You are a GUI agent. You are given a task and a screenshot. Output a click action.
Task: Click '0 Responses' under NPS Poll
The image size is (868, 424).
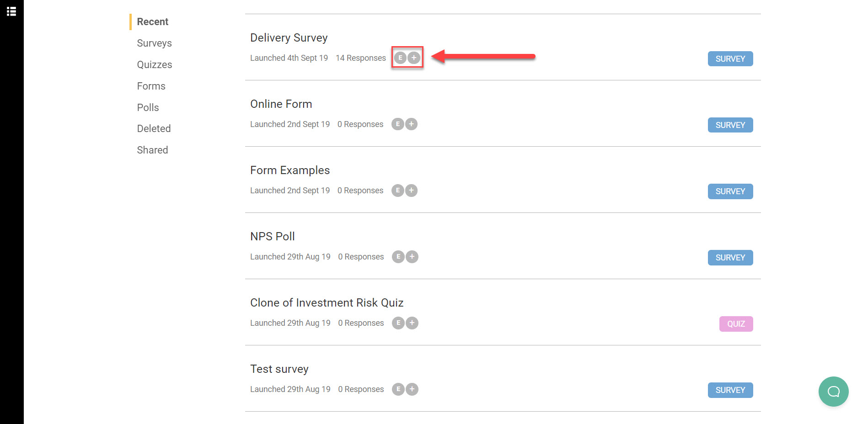click(x=361, y=257)
